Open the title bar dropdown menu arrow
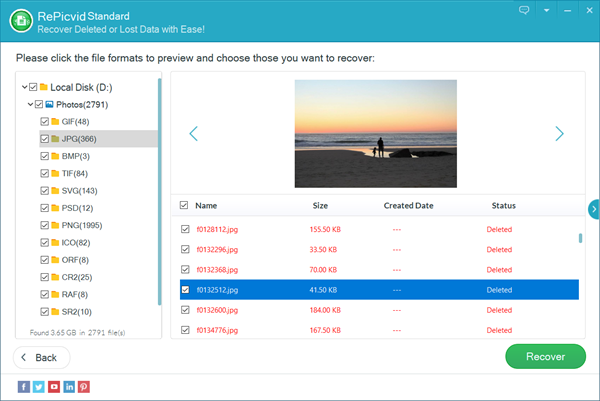 click(x=546, y=10)
